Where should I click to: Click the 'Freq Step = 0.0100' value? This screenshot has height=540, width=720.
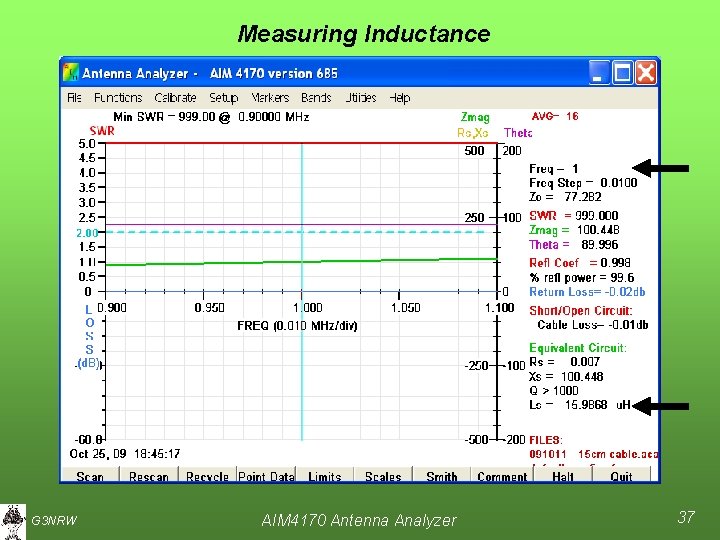point(583,183)
